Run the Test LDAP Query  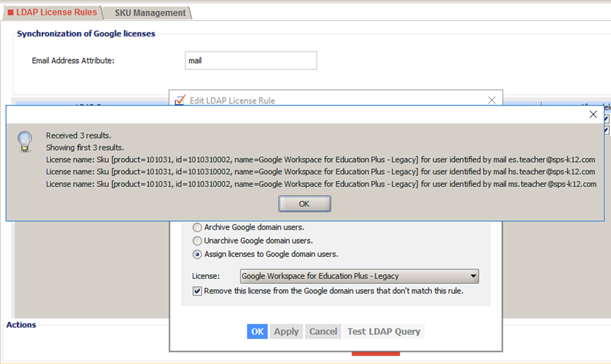tap(385, 331)
